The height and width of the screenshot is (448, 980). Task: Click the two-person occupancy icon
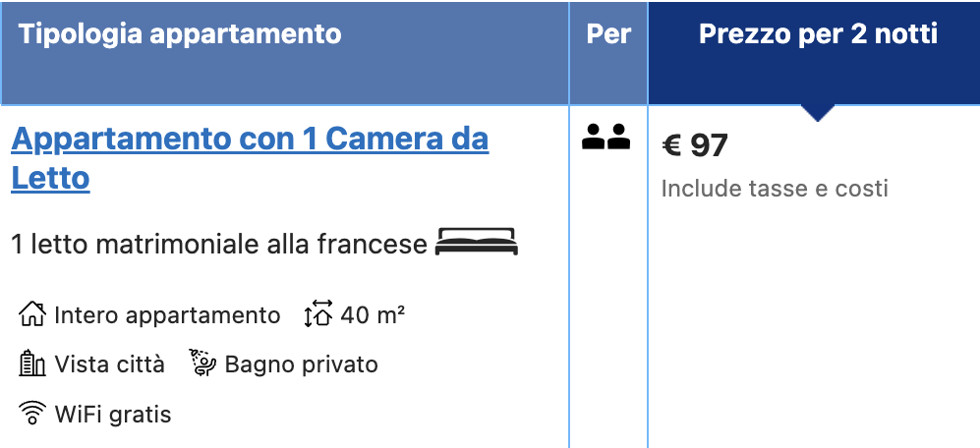[605, 137]
